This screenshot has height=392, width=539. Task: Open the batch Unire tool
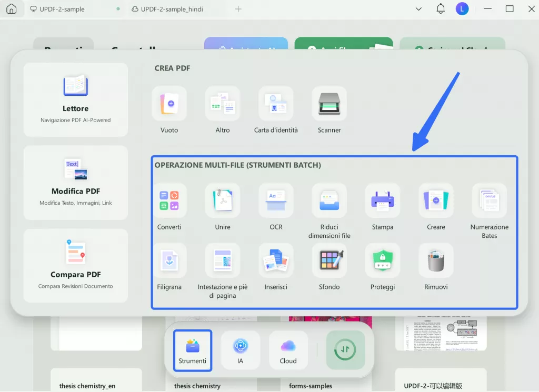(223, 207)
